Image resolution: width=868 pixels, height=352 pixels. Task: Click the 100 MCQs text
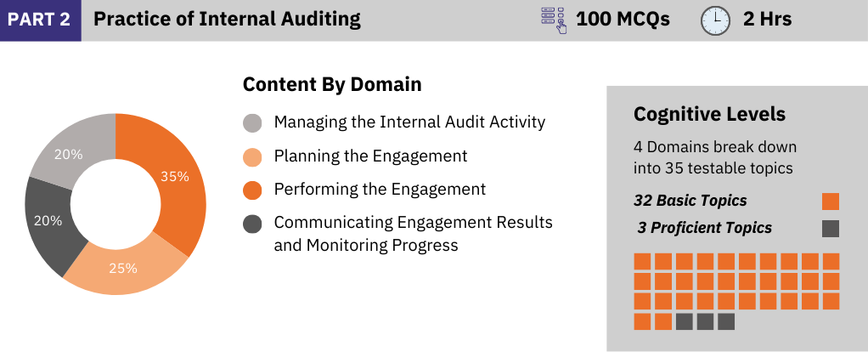pos(623,20)
